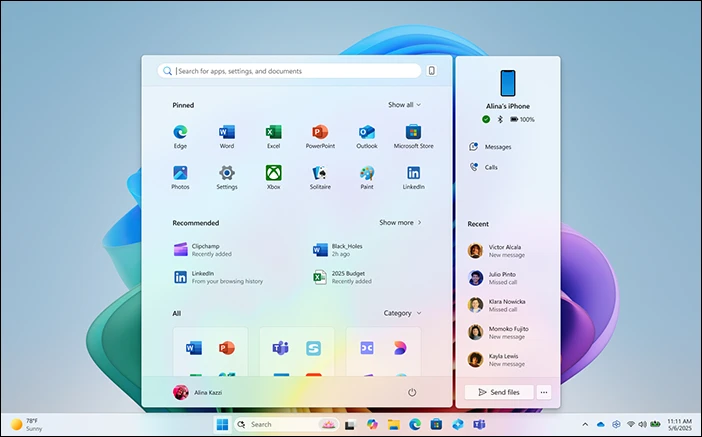Open Teams from the taskbar
The width and height of the screenshot is (702, 437).
pos(479,424)
